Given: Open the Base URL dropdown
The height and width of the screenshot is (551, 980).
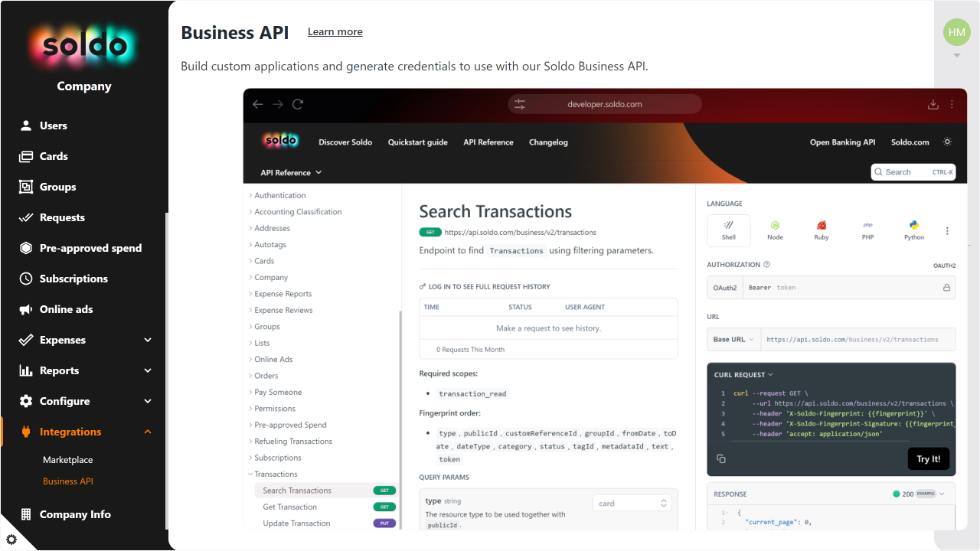Looking at the screenshot, I should [733, 339].
